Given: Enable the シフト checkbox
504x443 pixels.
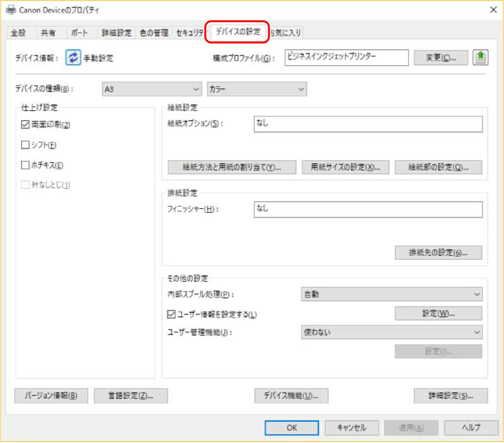Looking at the screenshot, I should [x=25, y=145].
